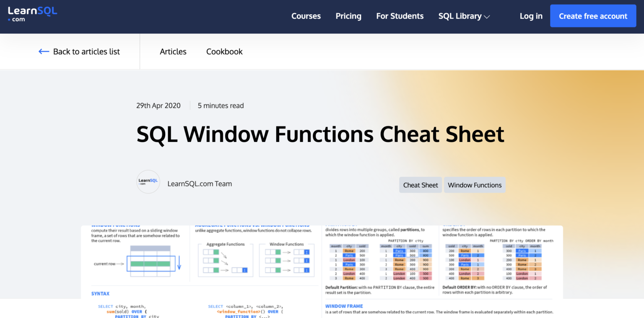This screenshot has height=318, width=644.
Task: Select the Cheat Sheet tag
Action: (421, 185)
